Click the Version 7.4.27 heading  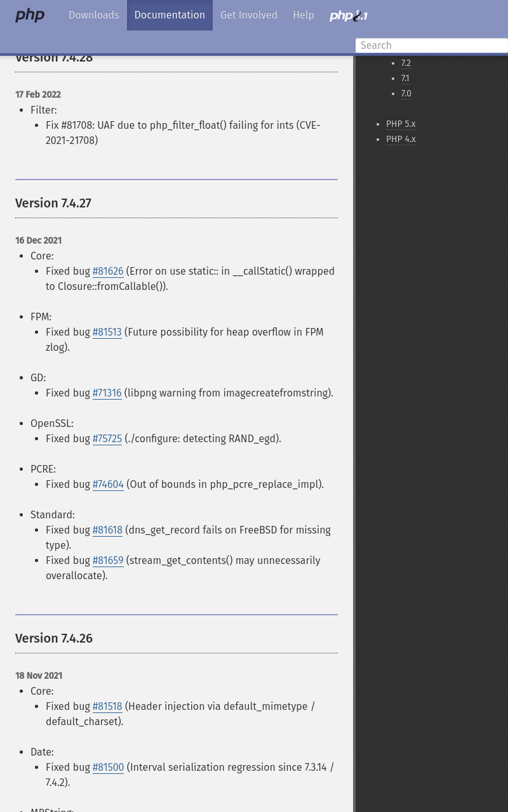click(53, 204)
